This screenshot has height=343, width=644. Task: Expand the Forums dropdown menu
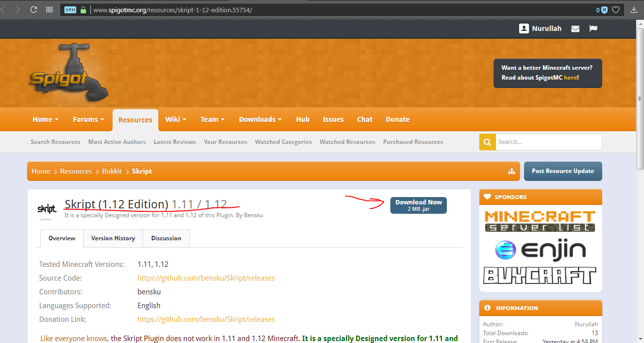88,119
